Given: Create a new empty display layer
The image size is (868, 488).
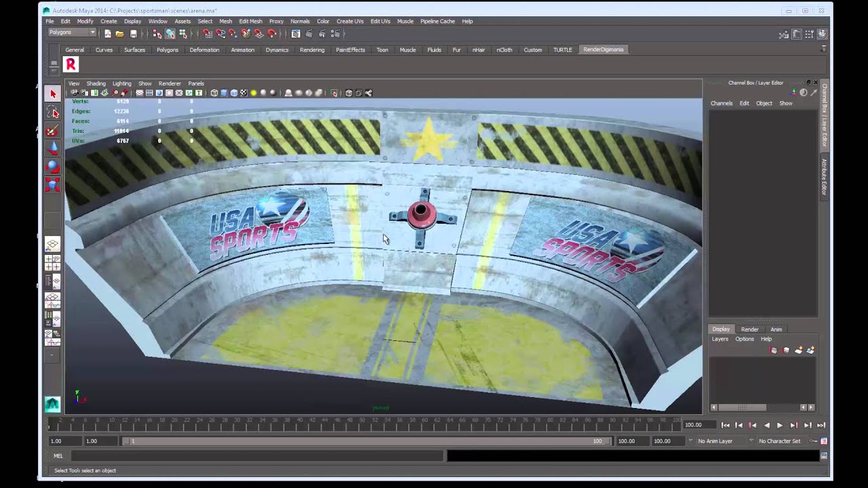Looking at the screenshot, I should (x=798, y=350).
